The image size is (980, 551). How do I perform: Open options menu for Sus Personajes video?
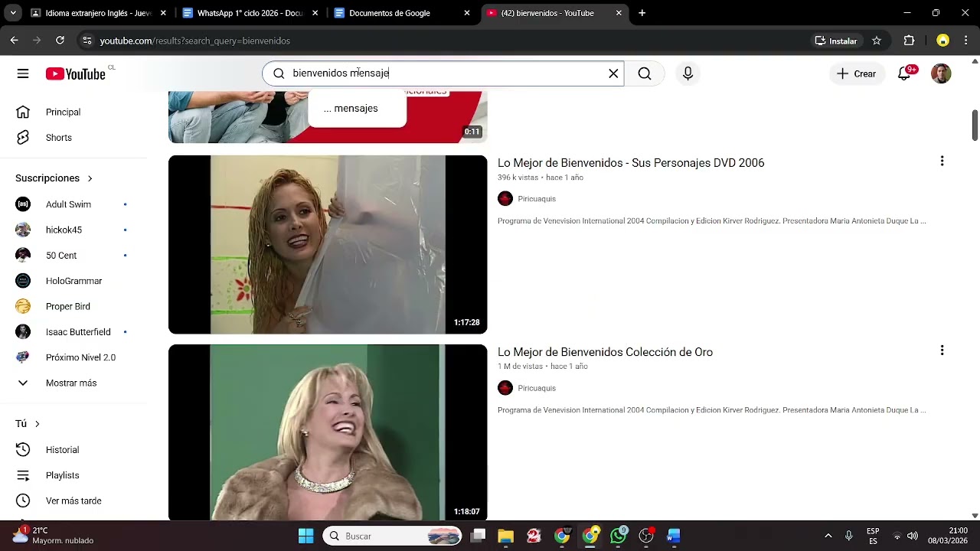point(942,161)
